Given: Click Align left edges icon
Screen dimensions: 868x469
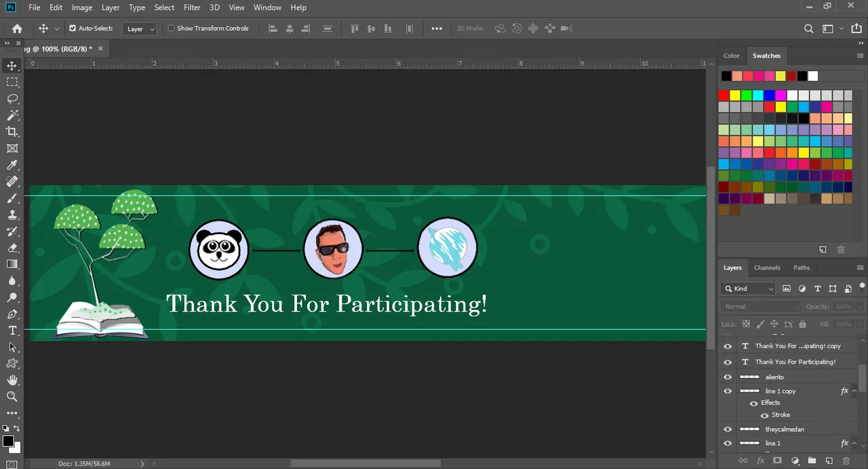Looking at the screenshot, I should tap(273, 29).
